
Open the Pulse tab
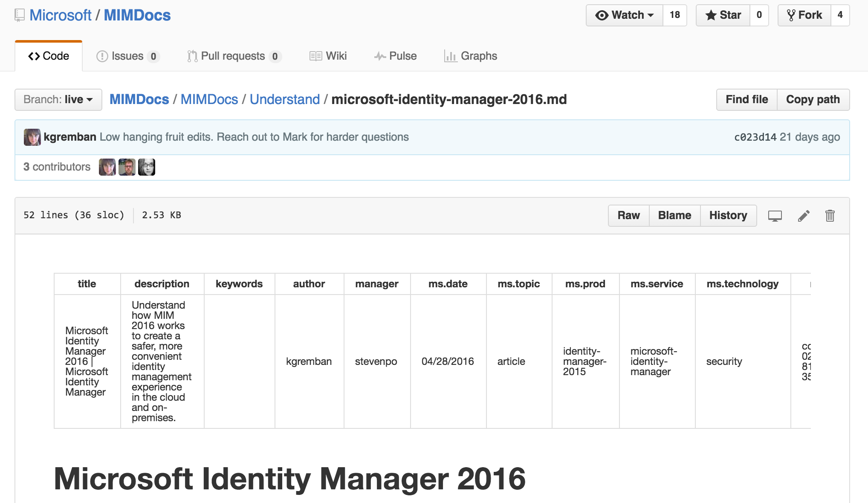(x=395, y=56)
